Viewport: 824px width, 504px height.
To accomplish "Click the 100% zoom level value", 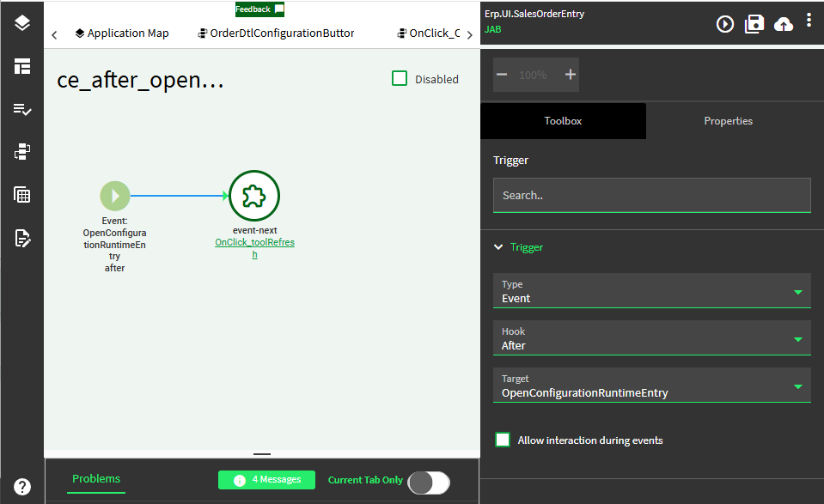I will (x=533, y=75).
